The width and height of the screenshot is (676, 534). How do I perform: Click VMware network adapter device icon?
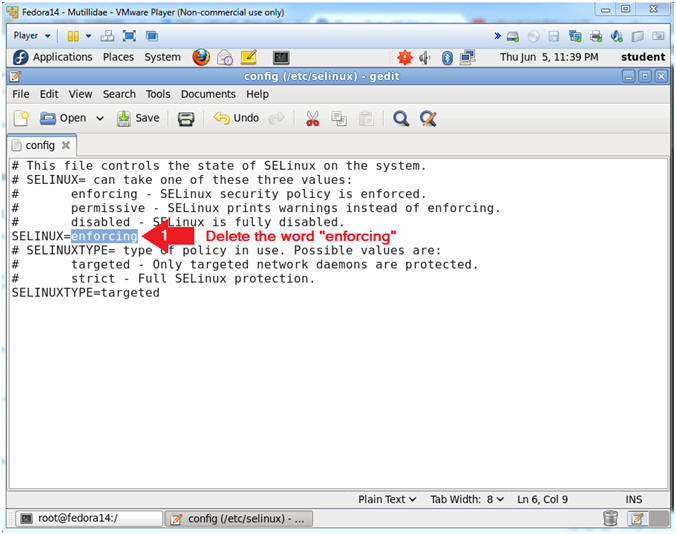tap(575, 37)
